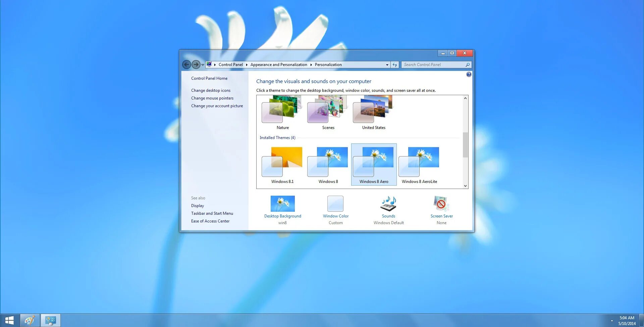Open Screen Saver settings icon
The width and height of the screenshot is (644, 327).
[x=441, y=204]
